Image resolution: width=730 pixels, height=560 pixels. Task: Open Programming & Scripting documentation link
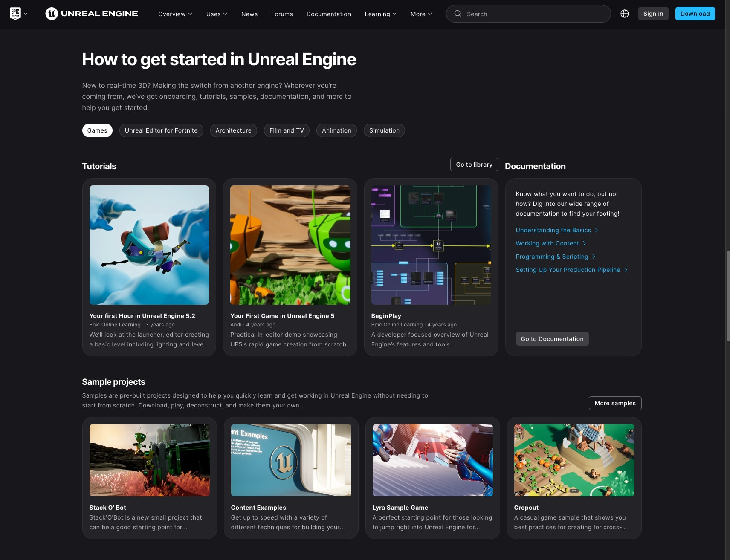point(556,257)
